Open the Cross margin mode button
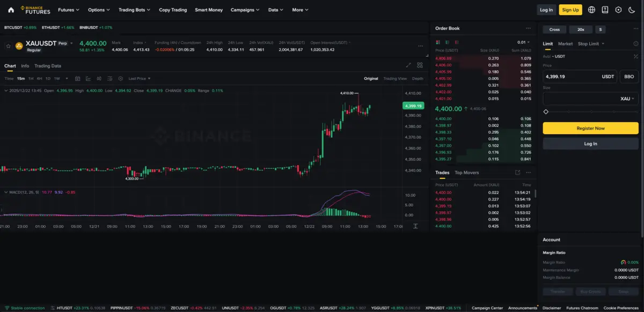Viewport: 644px width, 312px height. [554, 29]
